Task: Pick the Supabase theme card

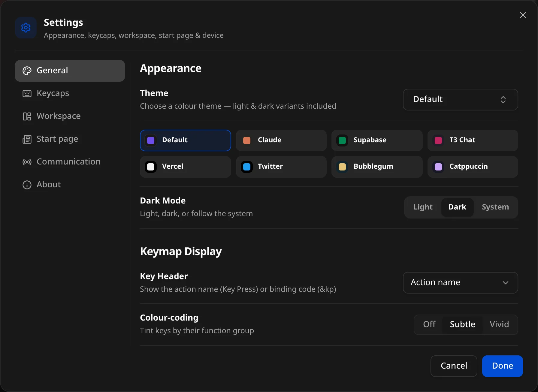Action: point(377,140)
